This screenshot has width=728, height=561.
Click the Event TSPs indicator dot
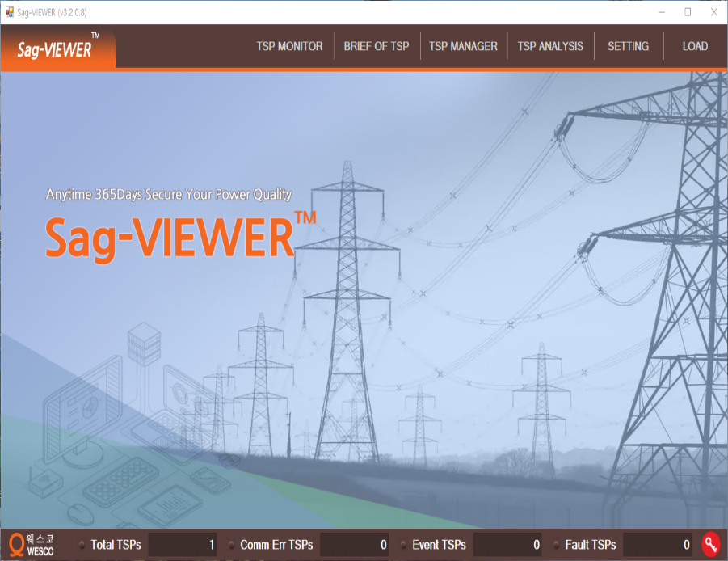(403, 545)
